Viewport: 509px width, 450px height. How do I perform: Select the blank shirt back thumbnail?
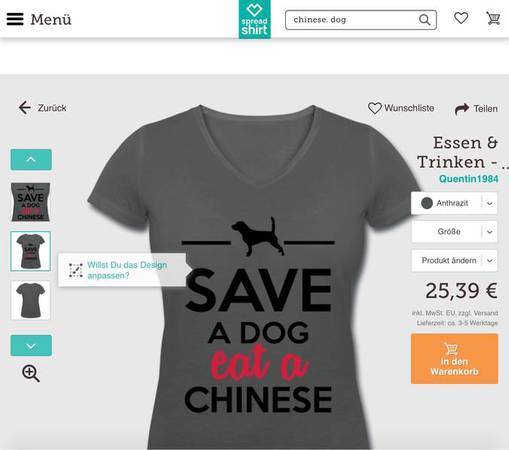(31, 300)
